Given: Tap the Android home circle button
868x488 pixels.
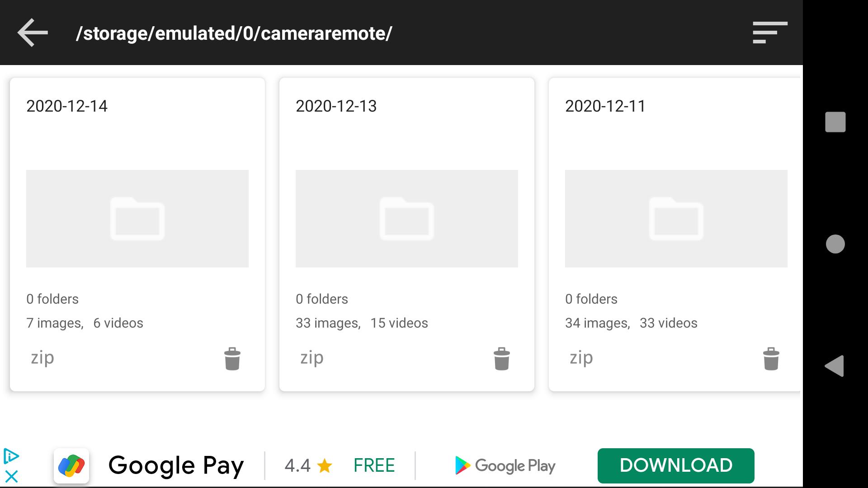Looking at the screenshot, I should (x=835, y=244).
